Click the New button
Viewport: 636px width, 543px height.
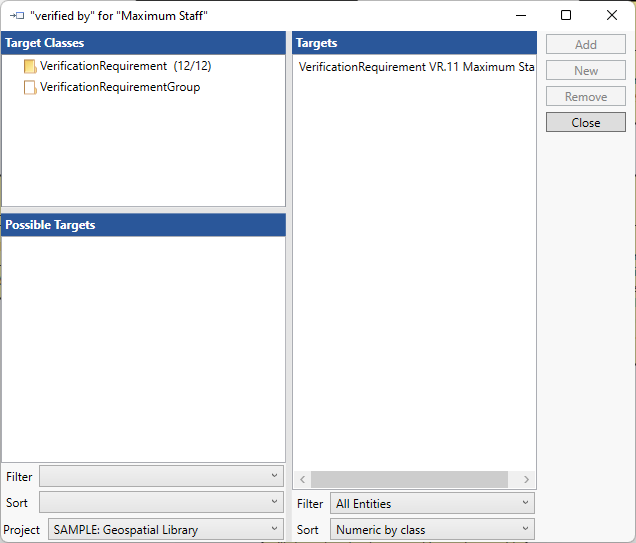point(586,71)
